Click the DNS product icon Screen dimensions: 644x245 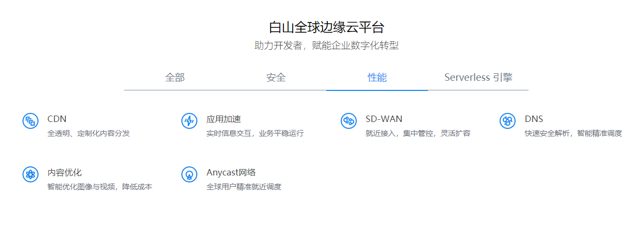coord(508,121)
